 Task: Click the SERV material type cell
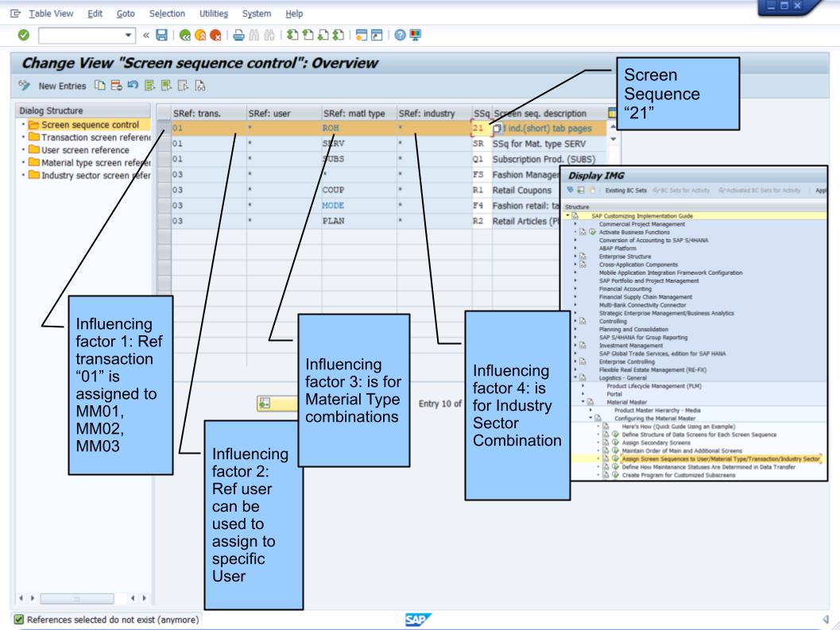(x=358, y=144)
